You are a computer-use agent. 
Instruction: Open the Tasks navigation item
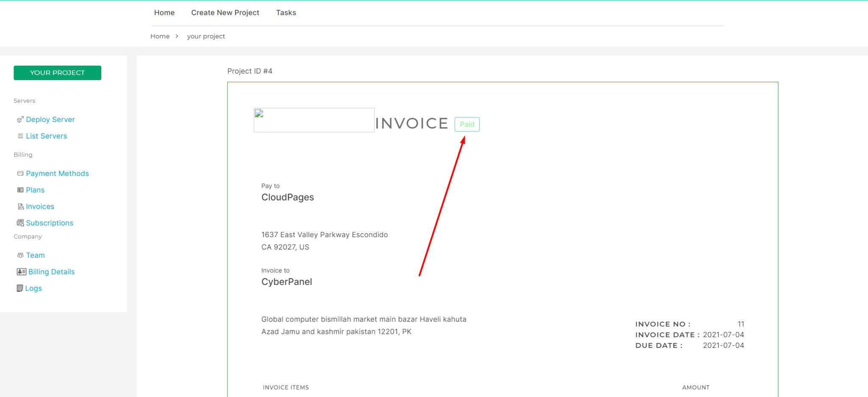pos(286,12)
